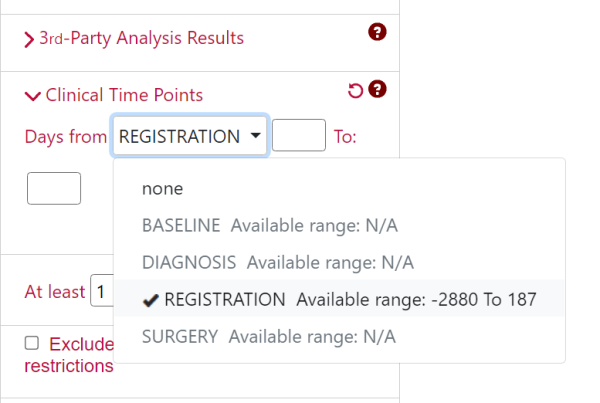Click the Exclude restrictions label text
600x403 pixels.
click(69, 354)
